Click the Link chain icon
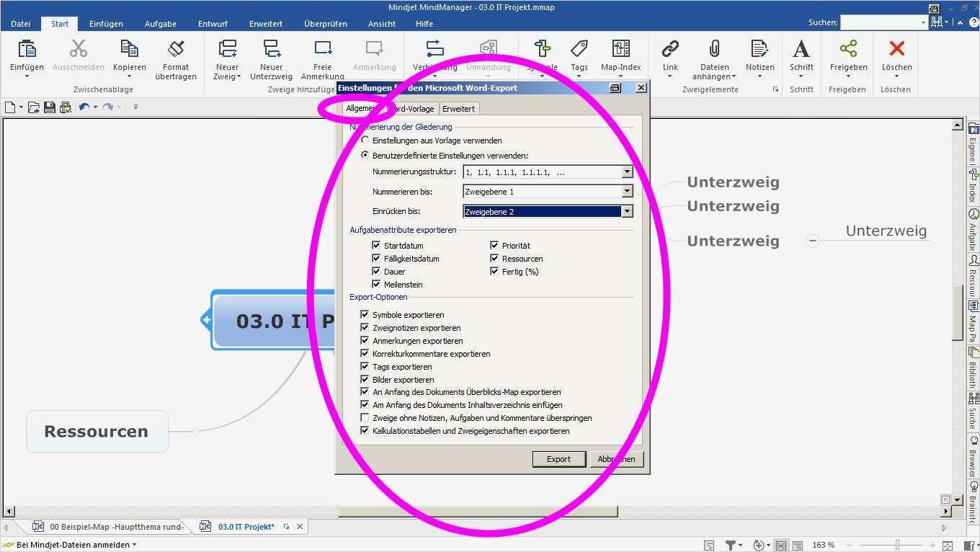This screenshot has height=552, width=980. (670, 49)
